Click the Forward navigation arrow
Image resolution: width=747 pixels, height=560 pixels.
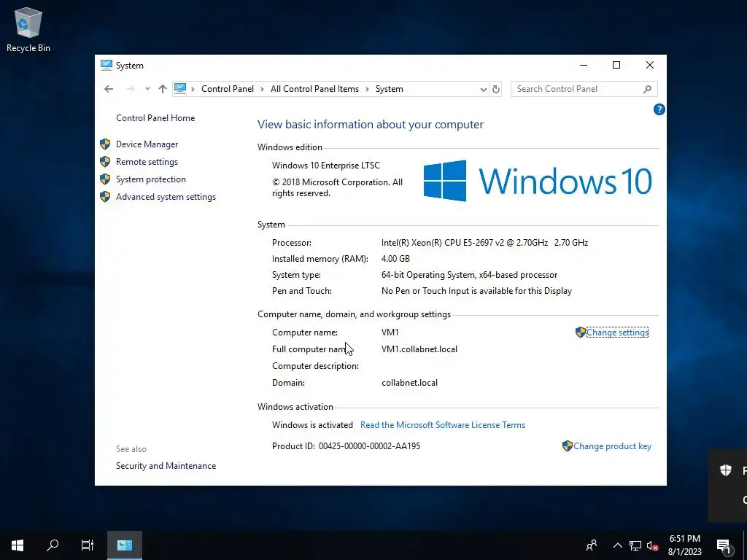130,89
